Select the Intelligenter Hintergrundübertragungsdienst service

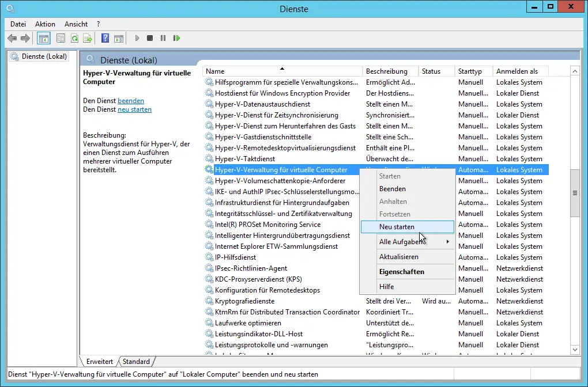[282, 236]
